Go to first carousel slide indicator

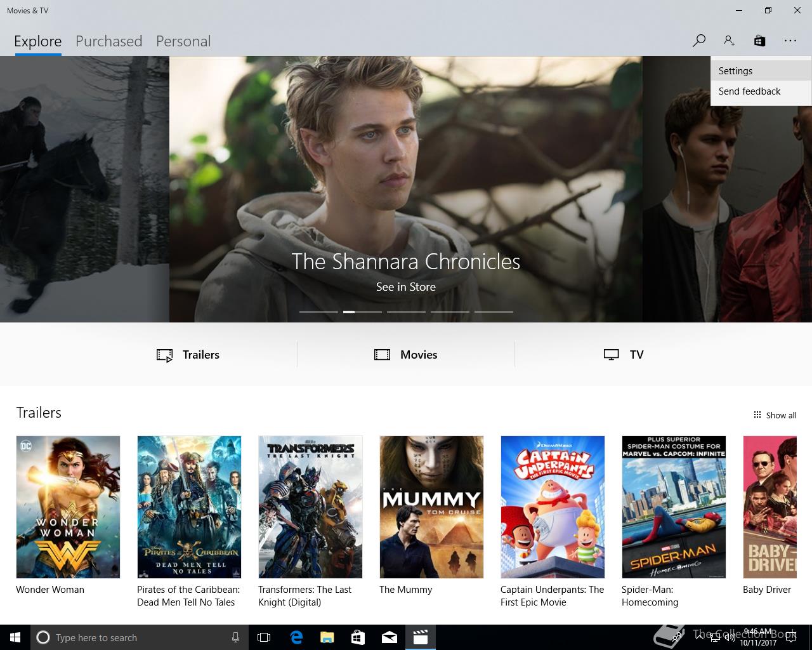[318, 312]
